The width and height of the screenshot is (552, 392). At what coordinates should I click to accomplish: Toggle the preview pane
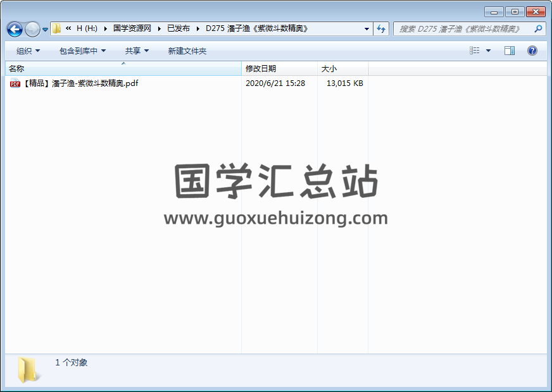tap(510, 51)
